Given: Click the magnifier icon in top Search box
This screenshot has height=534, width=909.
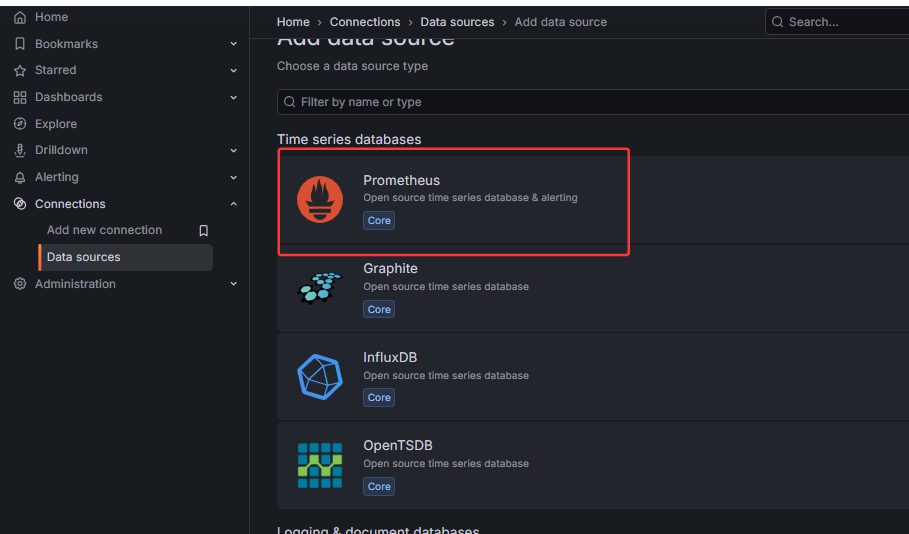Looking at the screenshot, I should pyautogui.click(x=778, y=22).
